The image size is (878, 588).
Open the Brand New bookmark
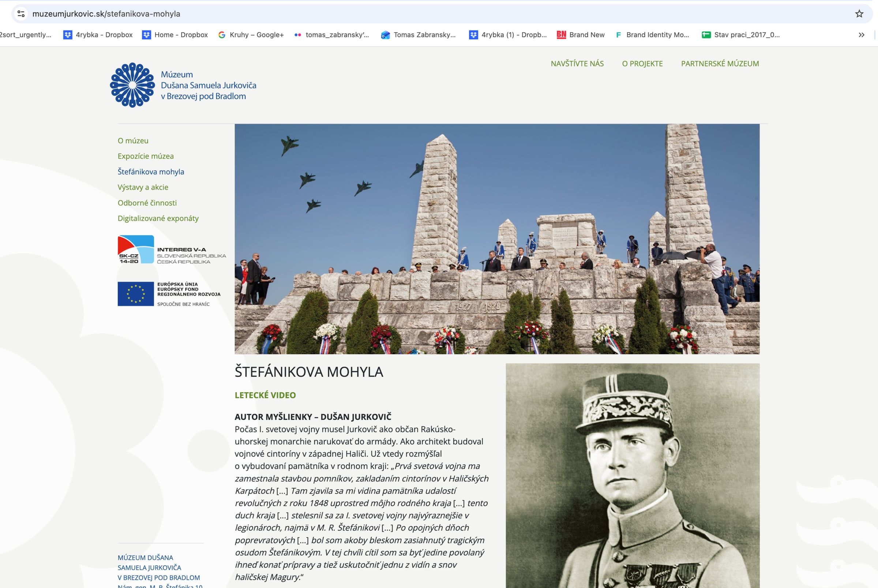pos(581,35)
